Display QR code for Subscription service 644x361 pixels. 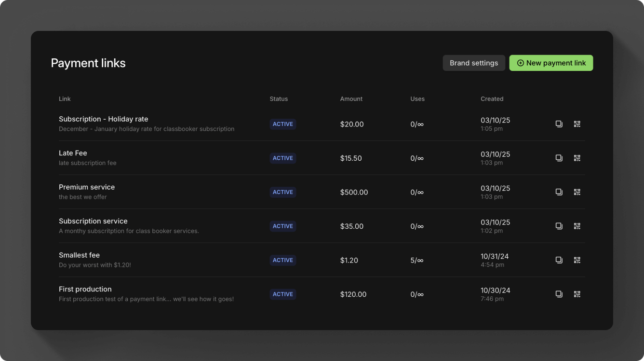(577, 226)
